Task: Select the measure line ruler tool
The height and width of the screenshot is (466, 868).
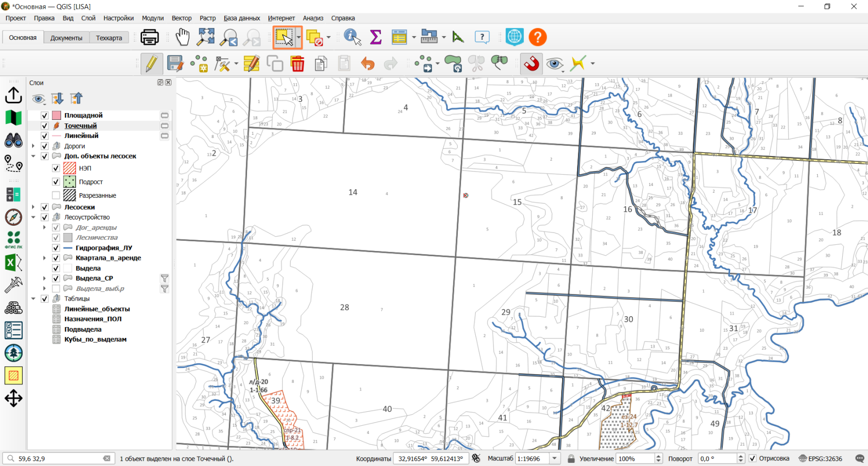Action: [x=429, y=37]
